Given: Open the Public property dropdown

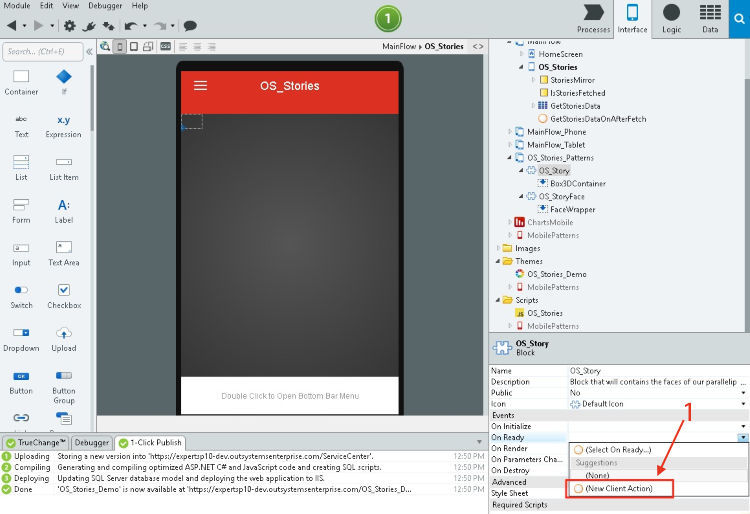Looking at the screenshot, I should click(x=742, y=393).
